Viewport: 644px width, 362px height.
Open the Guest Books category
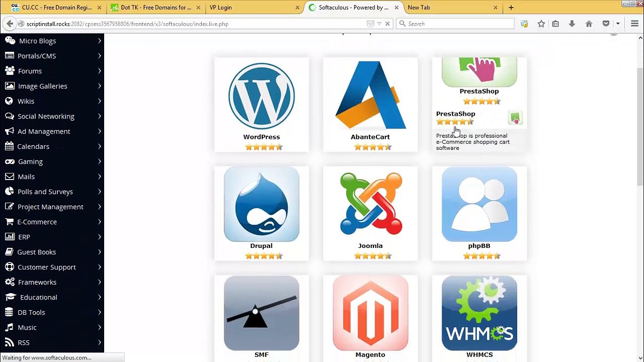point(37,252)
